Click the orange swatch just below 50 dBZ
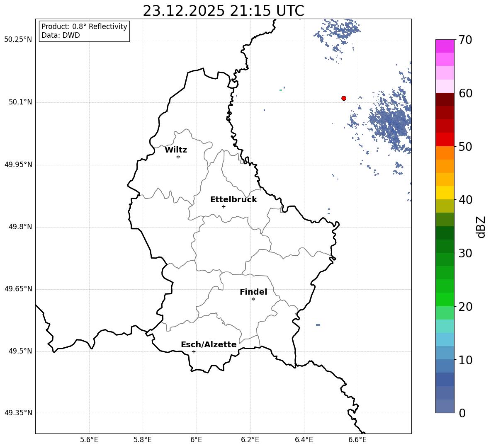Image resolution: width=491 pixels, height=448 pixels. pyautogui.click(x=445, y=153)
